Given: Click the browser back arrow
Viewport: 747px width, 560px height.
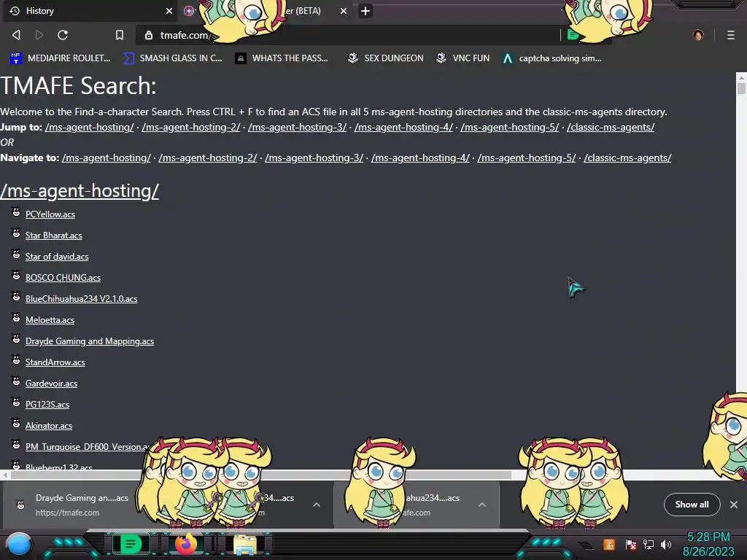Looking at the screenshot, I should (16, 35).
